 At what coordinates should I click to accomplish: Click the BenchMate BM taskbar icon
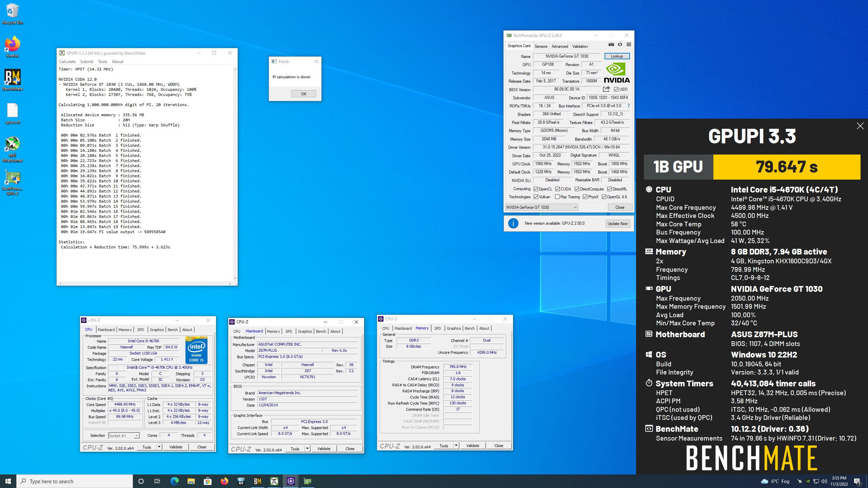click(x=258, y=481)
